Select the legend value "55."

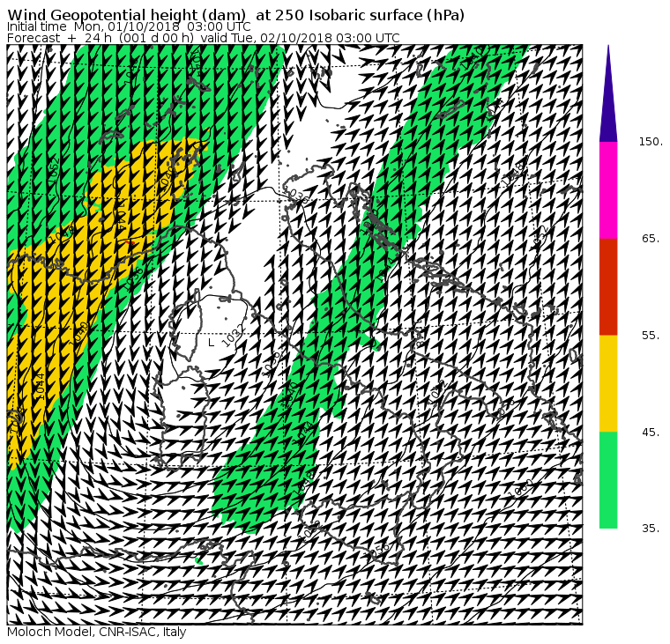(651, 336)
